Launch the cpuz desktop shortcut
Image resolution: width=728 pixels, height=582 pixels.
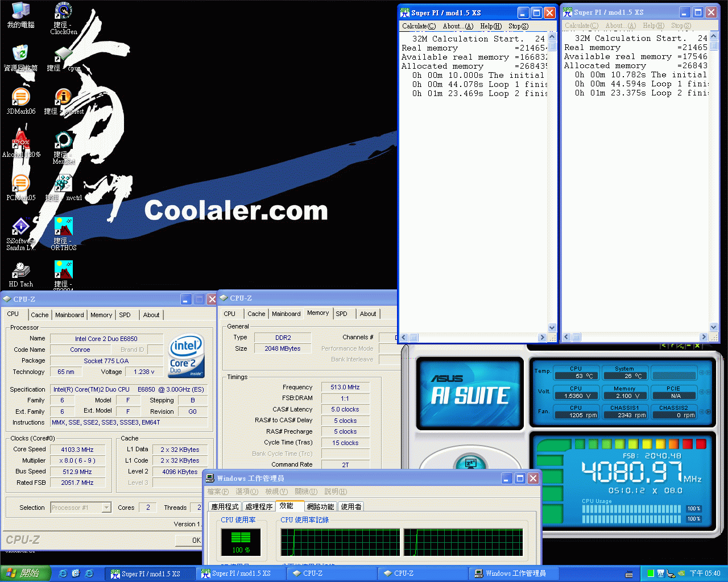tap(64, 58)
